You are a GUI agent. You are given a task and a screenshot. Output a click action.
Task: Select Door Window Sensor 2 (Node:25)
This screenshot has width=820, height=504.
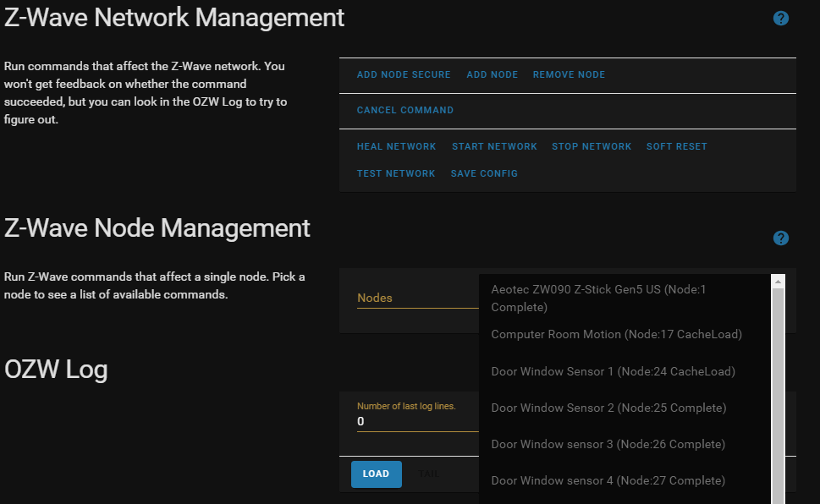tap(625, 408)
